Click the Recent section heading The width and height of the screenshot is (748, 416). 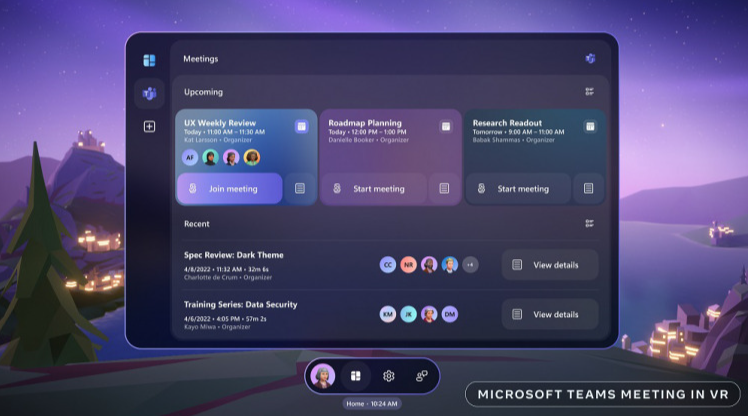pos(197,224)
